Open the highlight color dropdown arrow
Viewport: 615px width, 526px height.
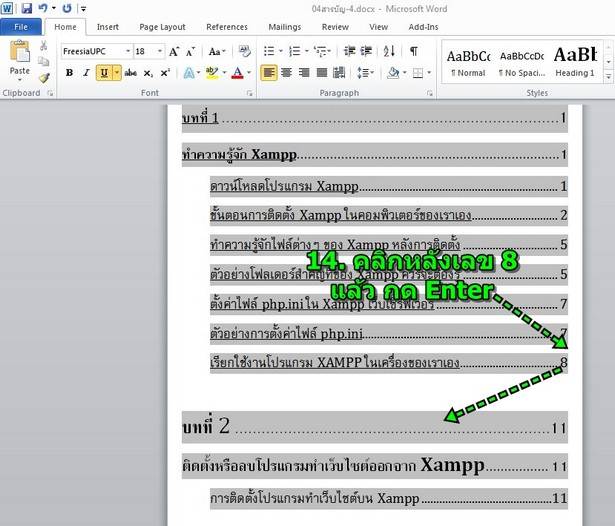tap(224, 73)
